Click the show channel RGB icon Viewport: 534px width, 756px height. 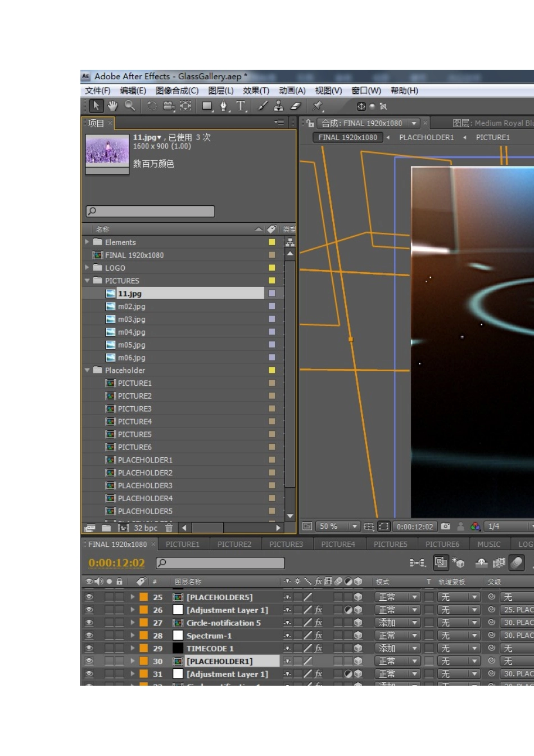(x=476, y=526)
